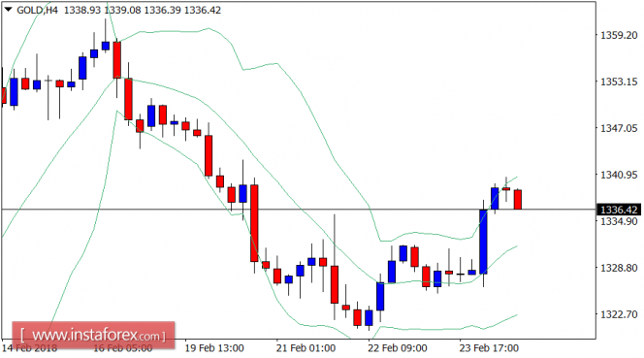This screenshot has width=644, height=358.
Task: Click the last red candle at chart right
Action: pos(518,199)
